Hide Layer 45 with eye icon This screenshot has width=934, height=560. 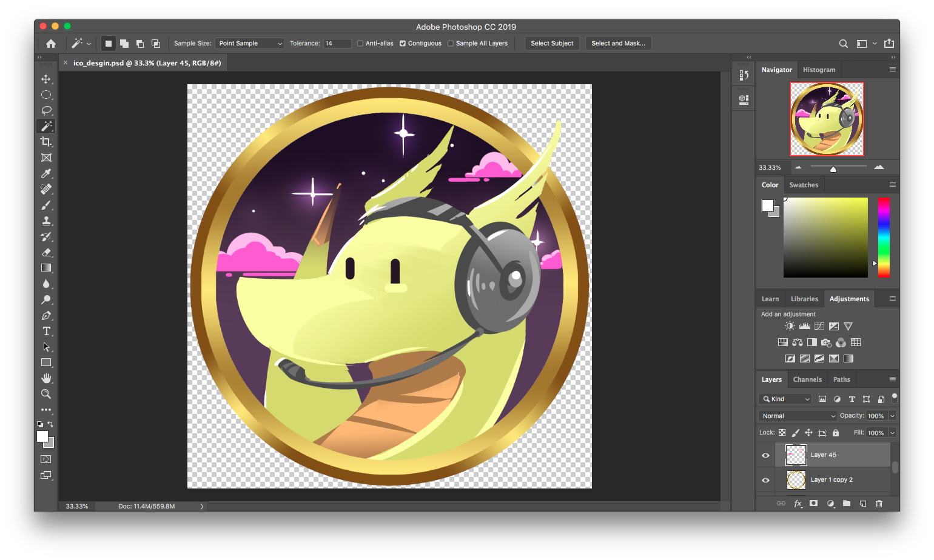point(765,455)
